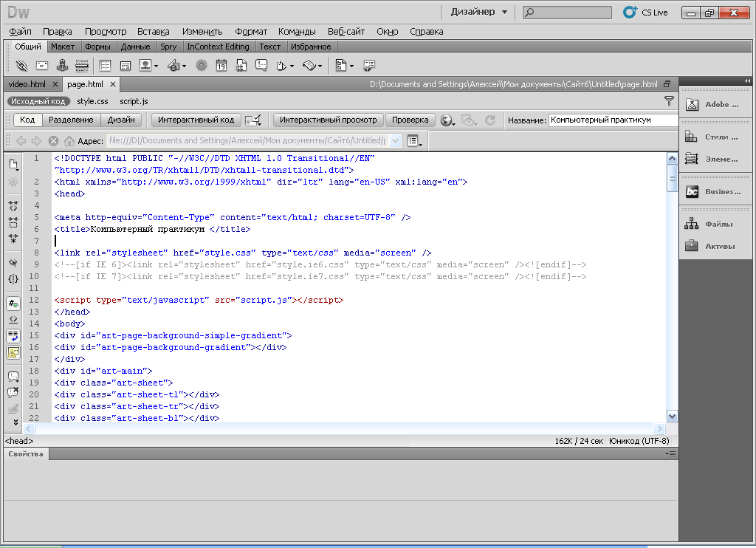Toggle Интерактивный код mode
Image resolution: width=756 pixels, height=548 pixels.
pos(196,120)
